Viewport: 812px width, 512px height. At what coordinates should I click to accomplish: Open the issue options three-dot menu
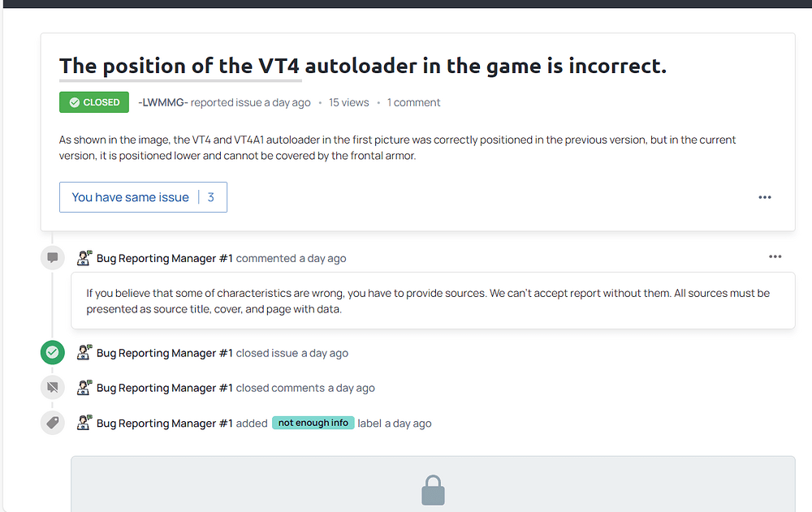coord(765,197)
